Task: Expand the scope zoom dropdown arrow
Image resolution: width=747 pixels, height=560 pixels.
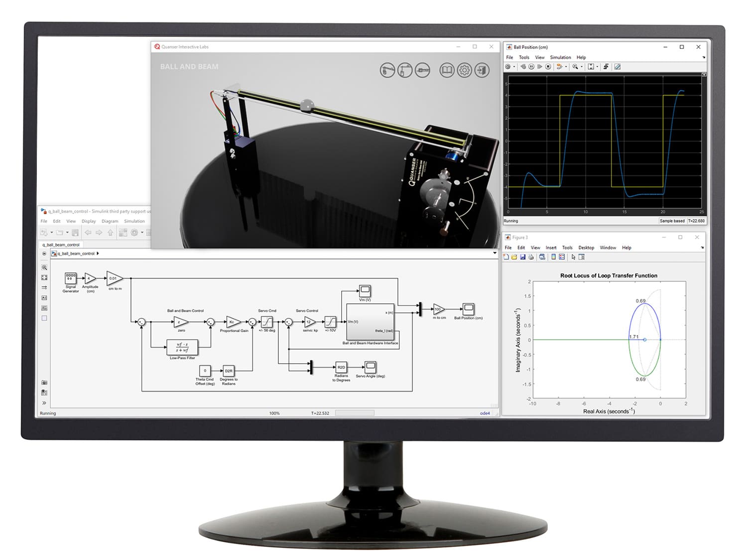Action: pyautogui.click(x=582, y=67)
